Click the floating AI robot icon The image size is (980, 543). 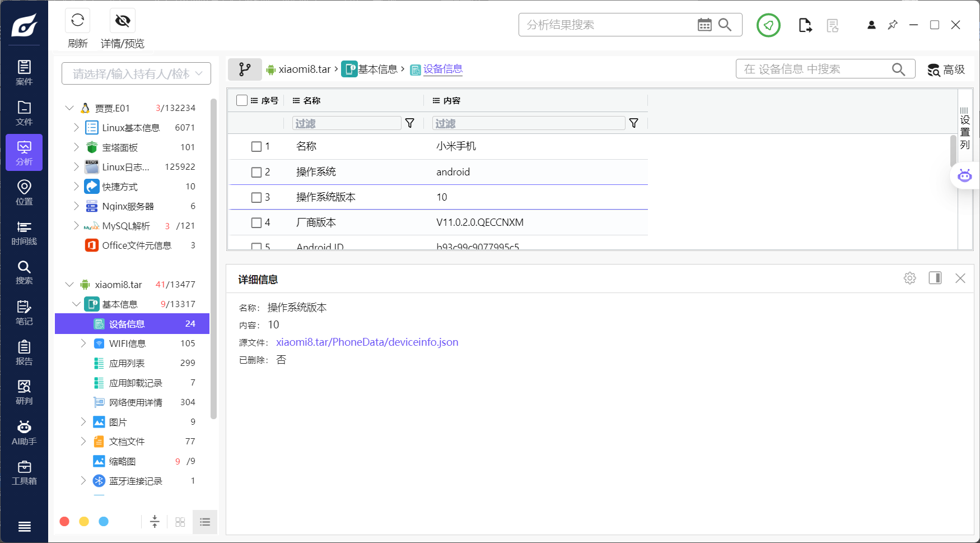[964, 175]
